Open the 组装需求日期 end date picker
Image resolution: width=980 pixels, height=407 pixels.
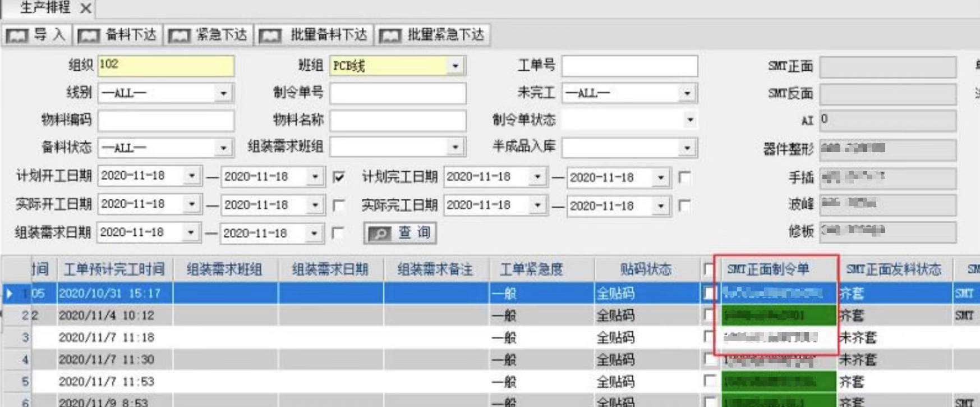314,233
